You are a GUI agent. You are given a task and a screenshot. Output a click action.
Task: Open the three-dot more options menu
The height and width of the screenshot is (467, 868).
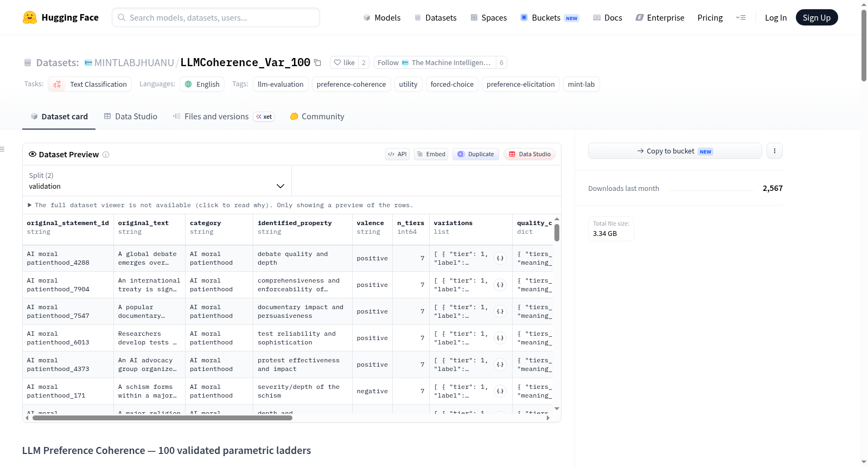click(775, 151)
